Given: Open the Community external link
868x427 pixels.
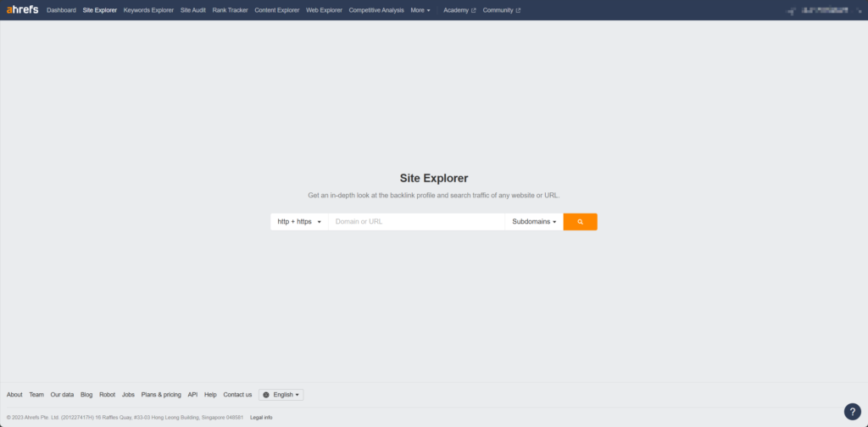Looking at the screenshot, I should [x=502, y=10].
